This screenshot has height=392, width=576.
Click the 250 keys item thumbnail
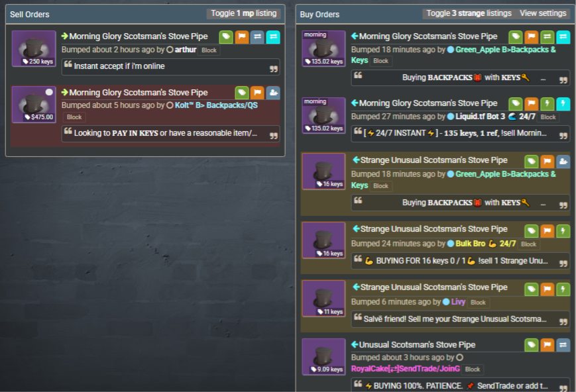click(34, 48)
